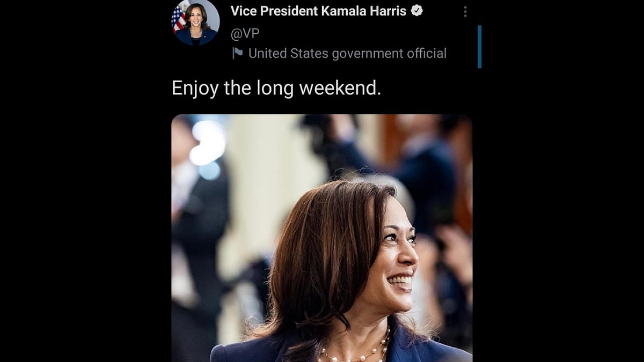Screen dimensions: 644x362
Task: Open Vice President Kamala Harris profile name
Action: pyautogui.click(x=318, y=11)
